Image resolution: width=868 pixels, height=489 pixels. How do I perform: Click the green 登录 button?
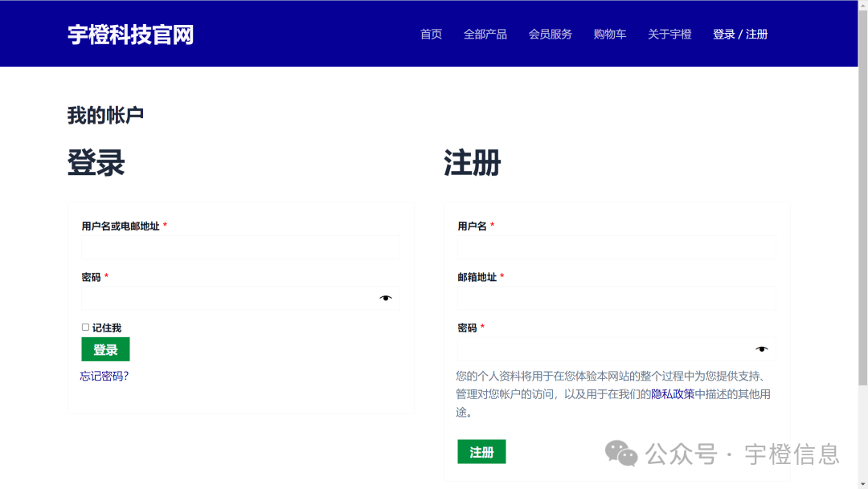click(x=104, y=348)
